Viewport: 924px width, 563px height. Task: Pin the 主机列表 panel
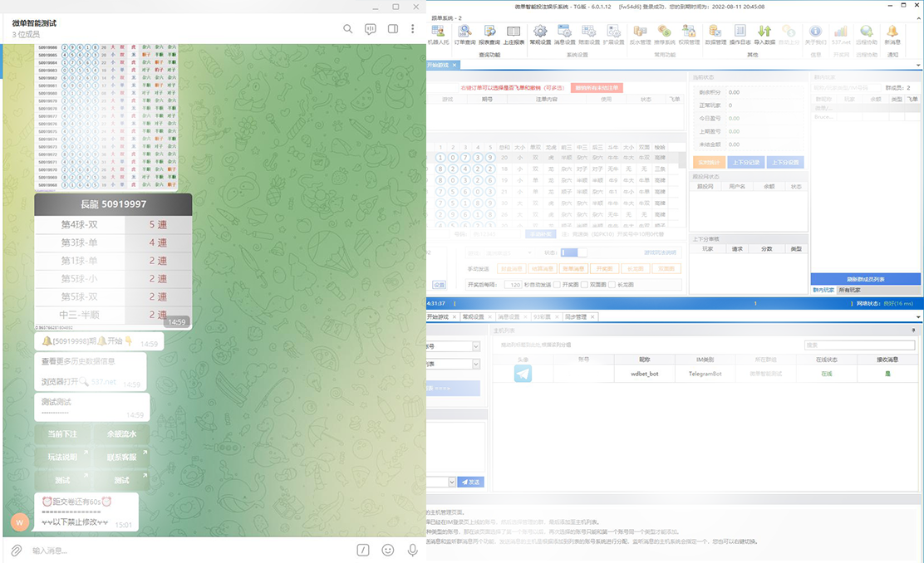913,330
